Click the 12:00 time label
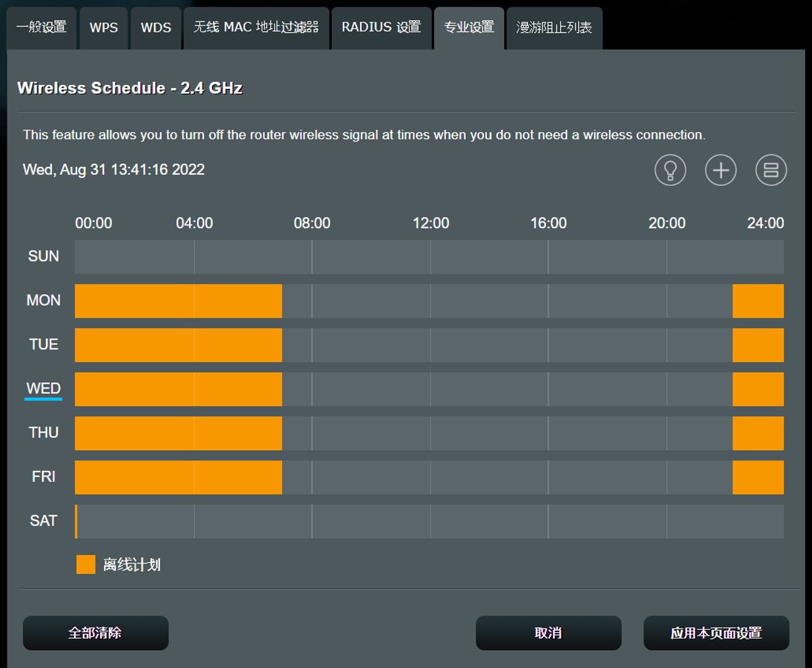The height and width of the screenshot is (668, 812). 431,223
